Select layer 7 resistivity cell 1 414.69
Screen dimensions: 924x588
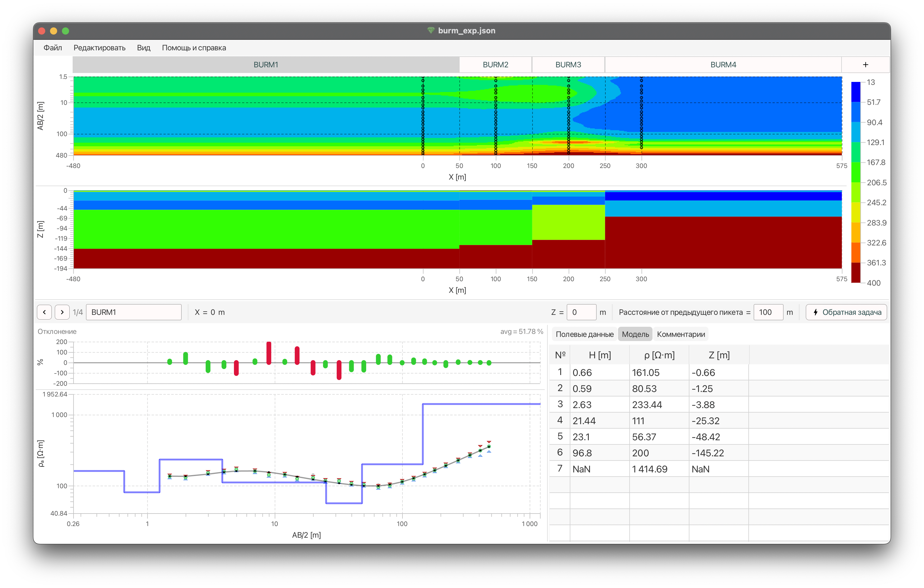(659, 469)
